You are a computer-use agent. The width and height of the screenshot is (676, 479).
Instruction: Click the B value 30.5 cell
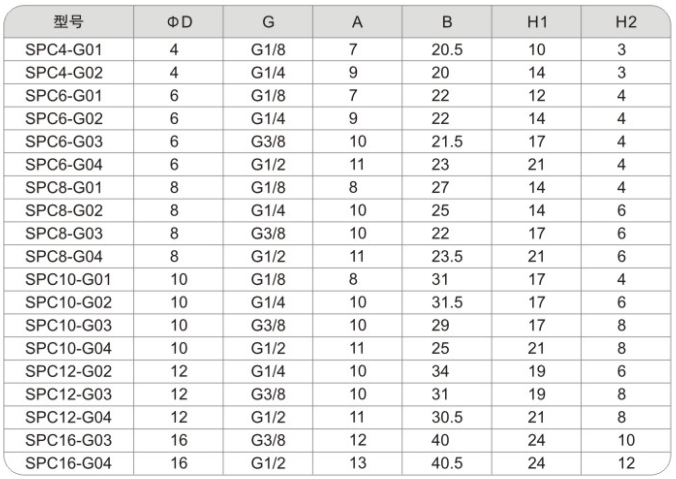click(447, 417)
